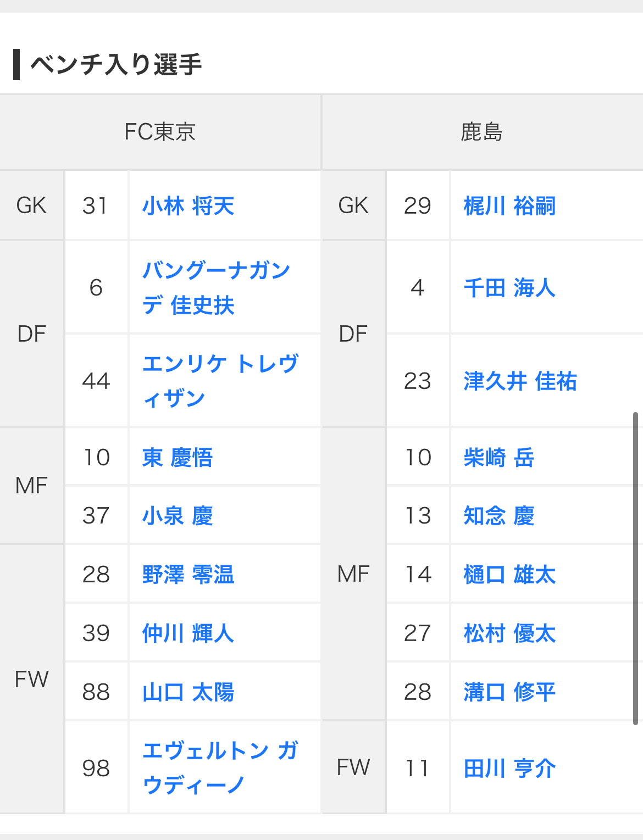Viewport: 643px width, 840px height.
Task: Select player link 東 慶悟
Action: pyautogui.click(x=177, y=458)
